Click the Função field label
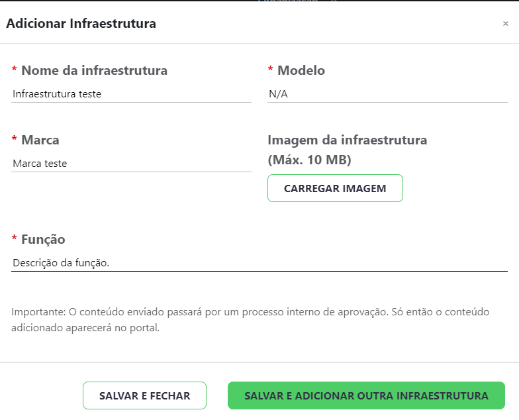This screenshot has width=519, height=420. 43,239
